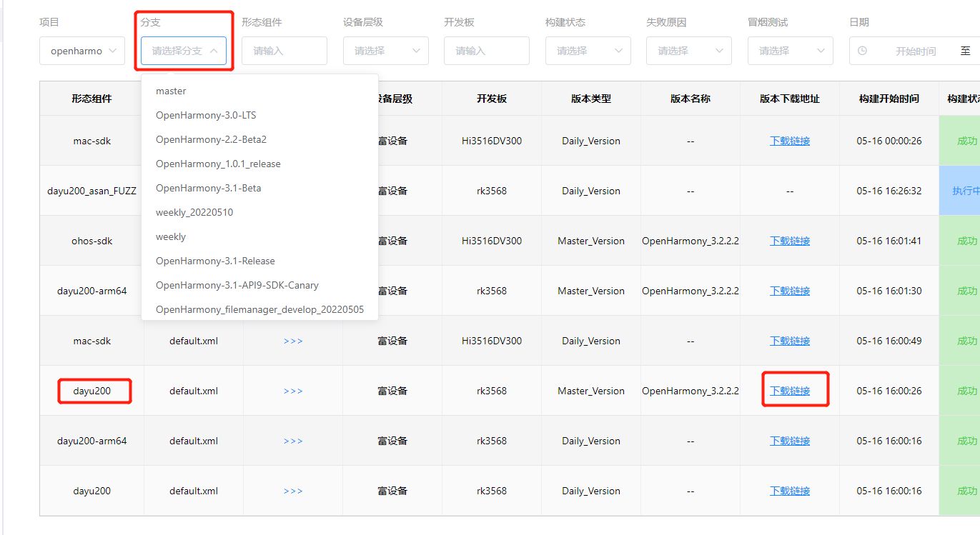The image size is (980, 535).
Task: Select master branch option
Action: point(260,91)
